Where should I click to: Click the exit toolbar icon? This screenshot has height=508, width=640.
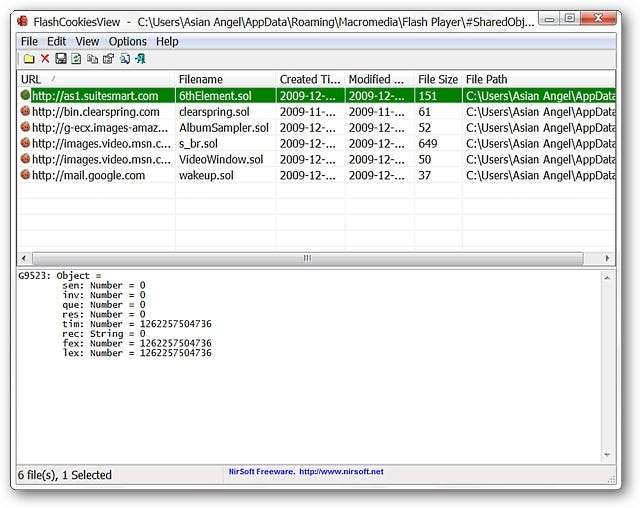pos(140,59)
